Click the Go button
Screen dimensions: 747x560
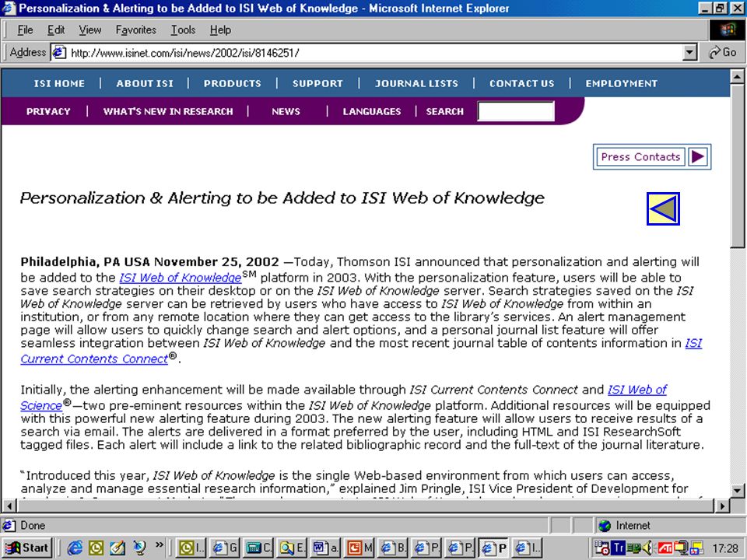point(723,52)
